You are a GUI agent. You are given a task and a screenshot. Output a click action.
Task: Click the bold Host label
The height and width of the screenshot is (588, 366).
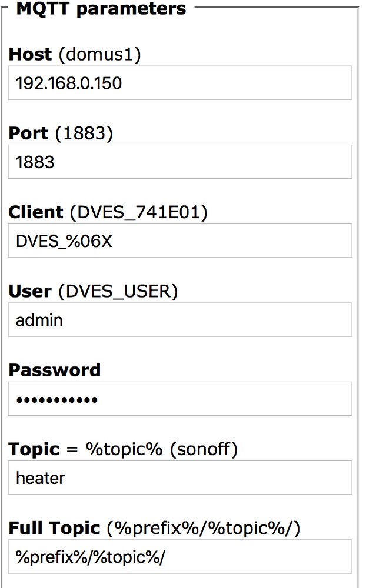(30, 54)
